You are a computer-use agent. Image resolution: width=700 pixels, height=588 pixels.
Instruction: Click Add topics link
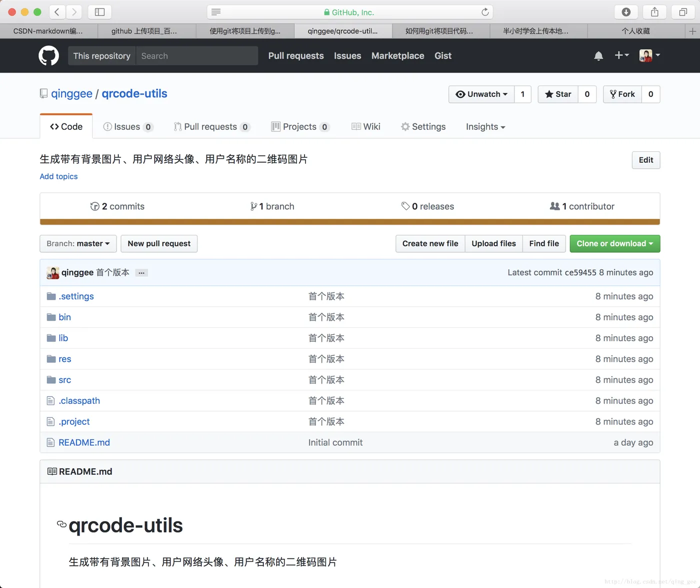(x=59, y=176)
